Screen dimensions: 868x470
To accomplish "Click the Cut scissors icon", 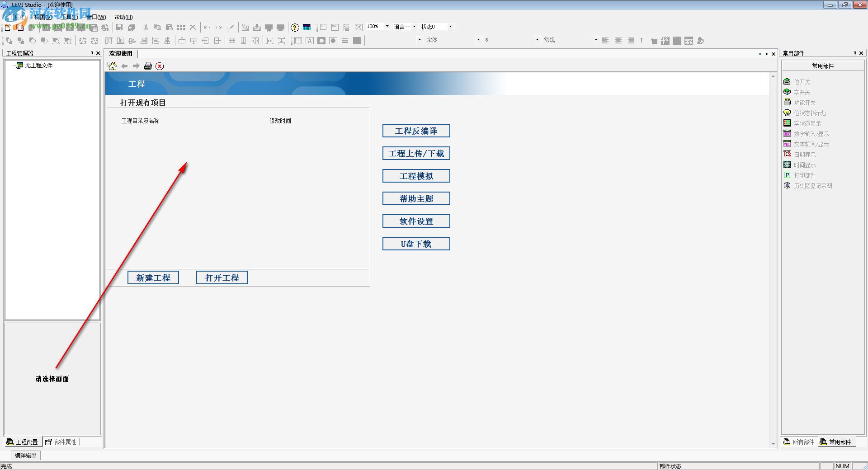I will (146, 27).
